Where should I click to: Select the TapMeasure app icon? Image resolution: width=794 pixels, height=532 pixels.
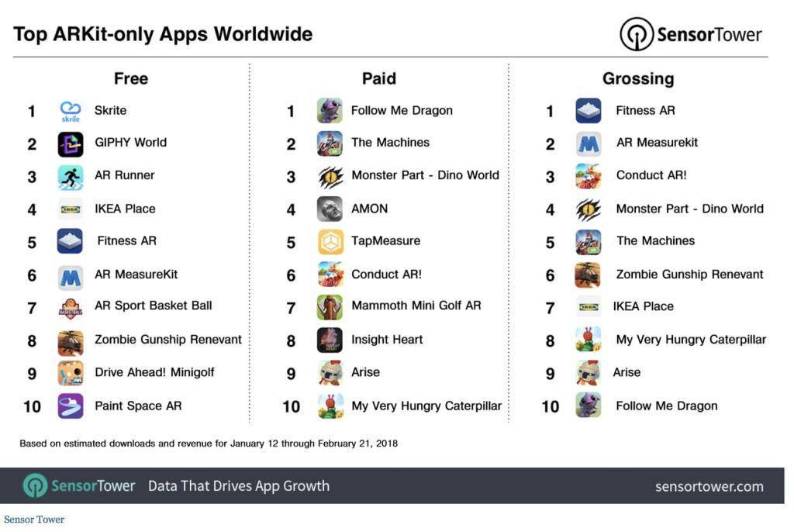pyautogui.click(x=330, y=242)
